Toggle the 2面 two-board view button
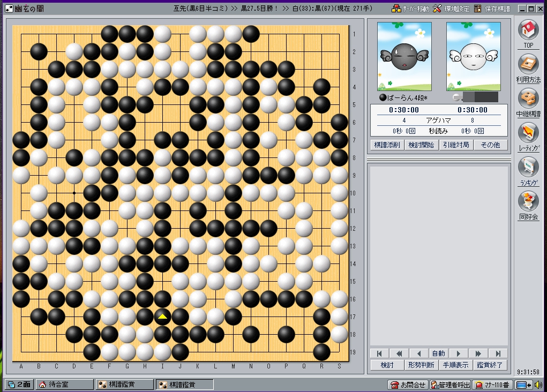This screenshot has height=392, width=547. (19, 385)
